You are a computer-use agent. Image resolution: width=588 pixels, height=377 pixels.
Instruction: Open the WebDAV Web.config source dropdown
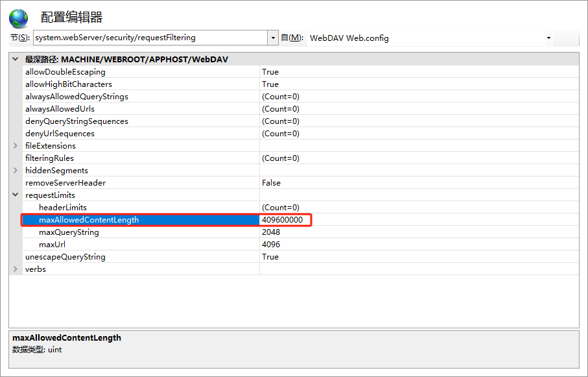tap(548, 38)
